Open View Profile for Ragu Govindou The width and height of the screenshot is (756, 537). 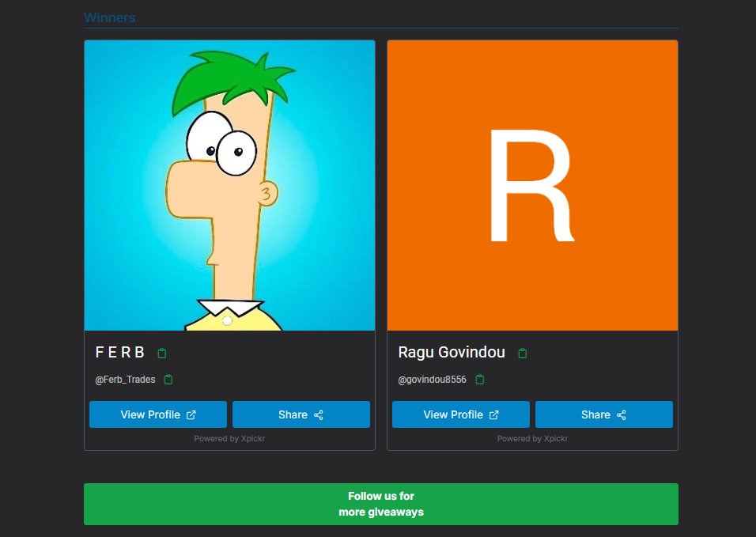click(461, 414)
